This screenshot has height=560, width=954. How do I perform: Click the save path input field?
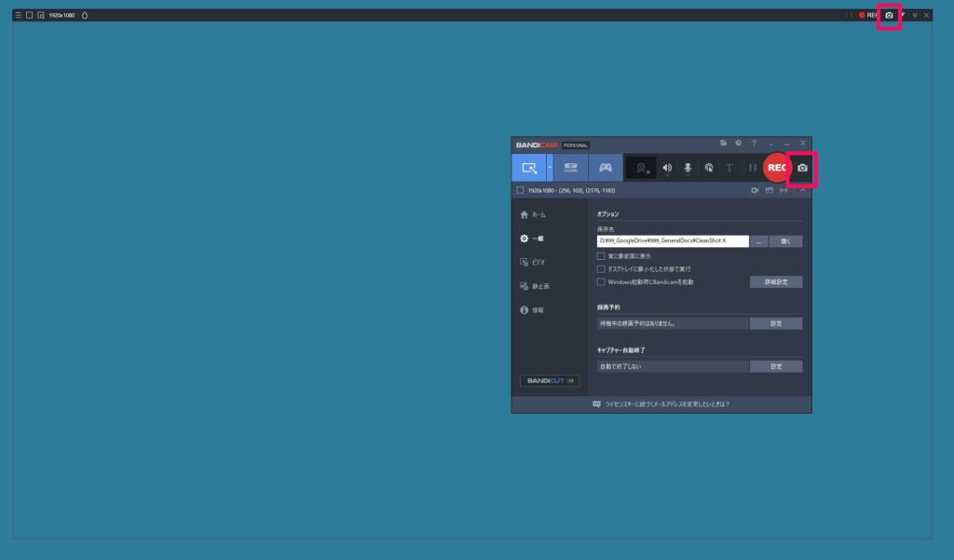coord(673,240)
